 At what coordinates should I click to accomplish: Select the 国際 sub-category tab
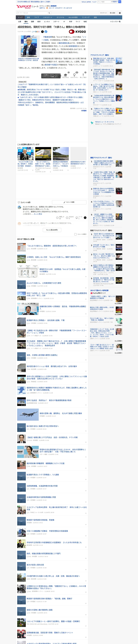coord(32,21)
